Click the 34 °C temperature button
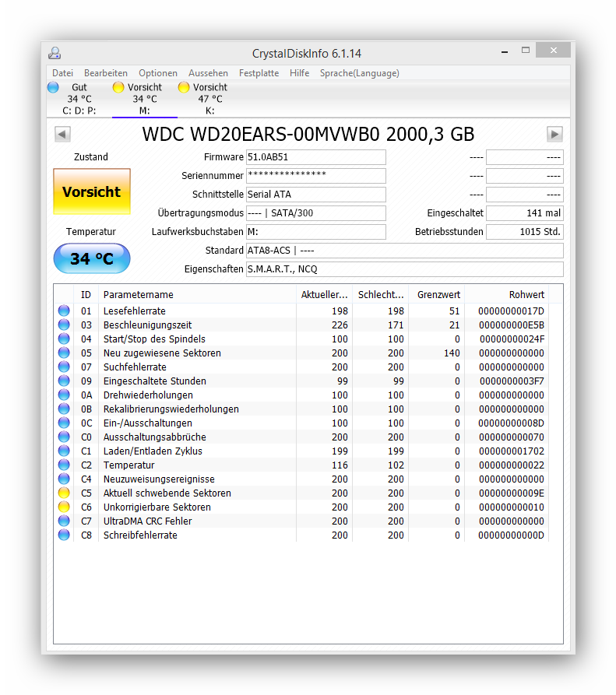Viewport: 616px width, 695px height. tap(92, 258)
